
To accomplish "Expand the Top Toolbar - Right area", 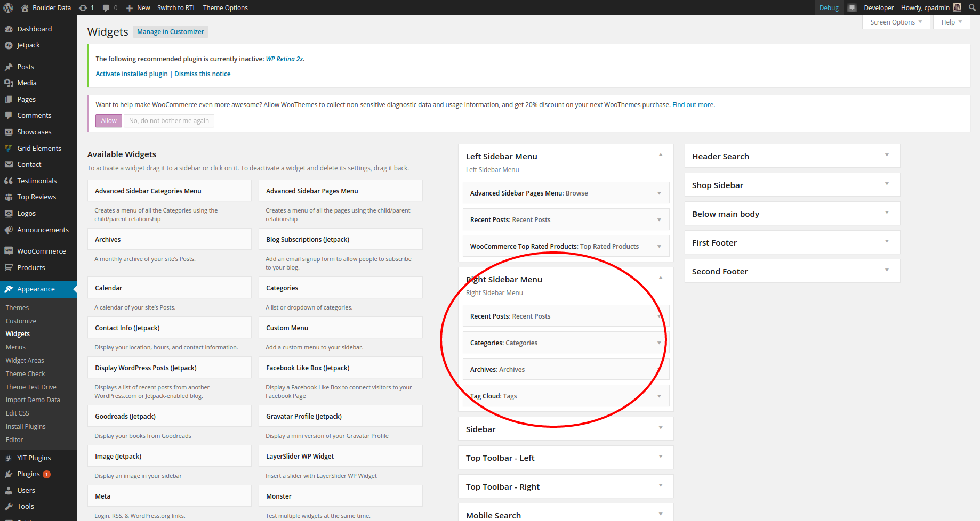I will click(661, 485).
